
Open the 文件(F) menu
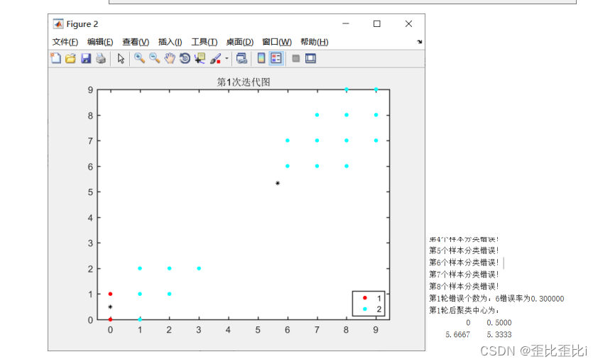click(x=65, y=42)
